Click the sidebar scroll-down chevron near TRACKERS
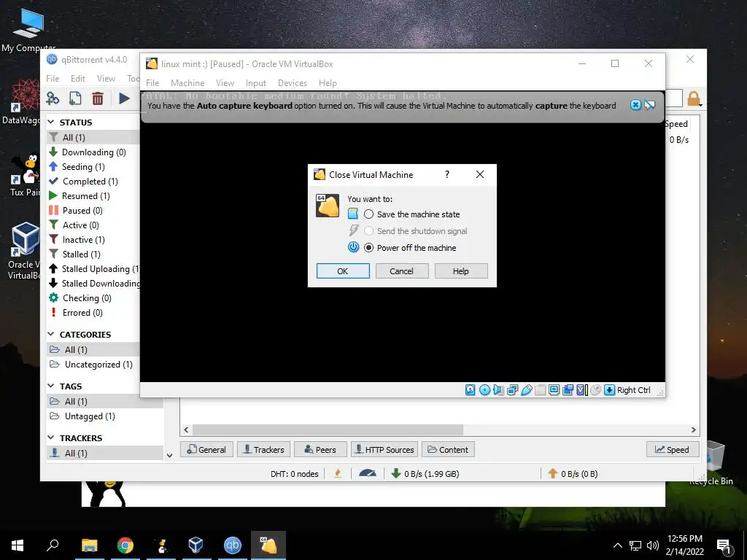 tap(169, 455)
